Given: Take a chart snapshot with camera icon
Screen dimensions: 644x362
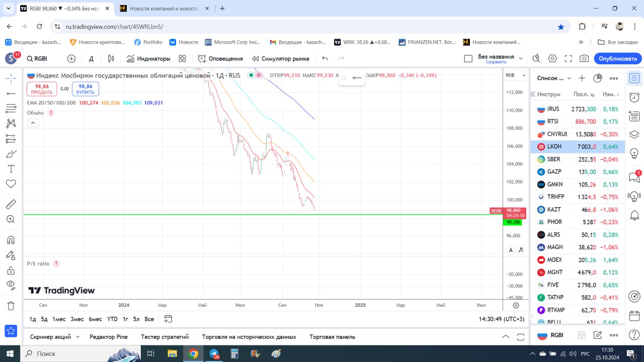Looking at the screenshot, I should coord(584,58).
